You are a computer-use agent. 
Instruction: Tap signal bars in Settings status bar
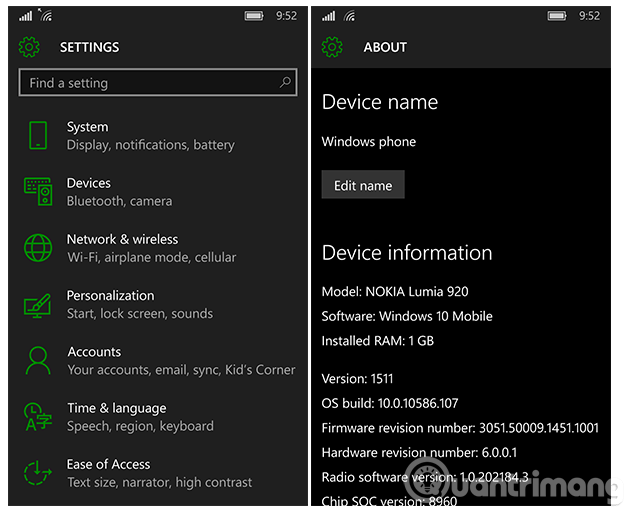[x=25, y=16]
